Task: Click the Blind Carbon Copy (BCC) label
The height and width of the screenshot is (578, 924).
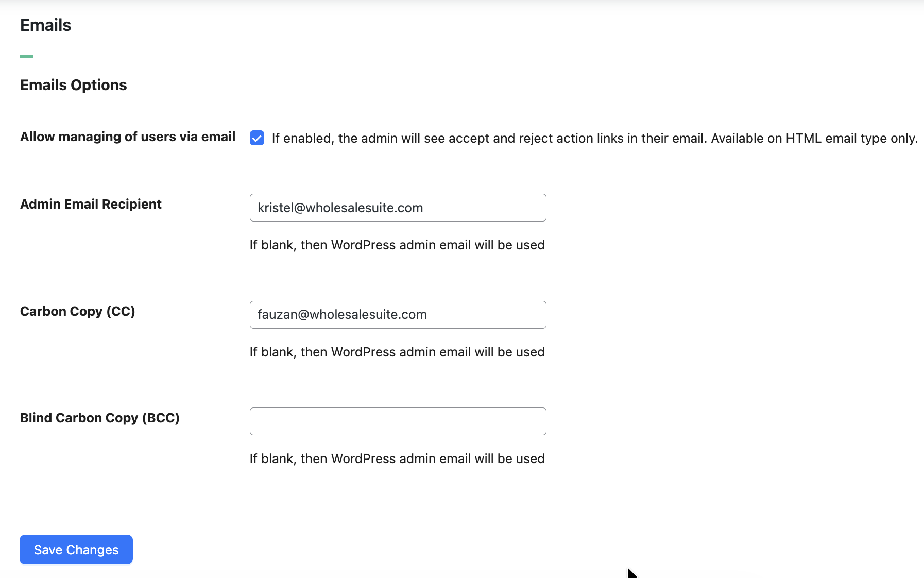Action: 100,418
